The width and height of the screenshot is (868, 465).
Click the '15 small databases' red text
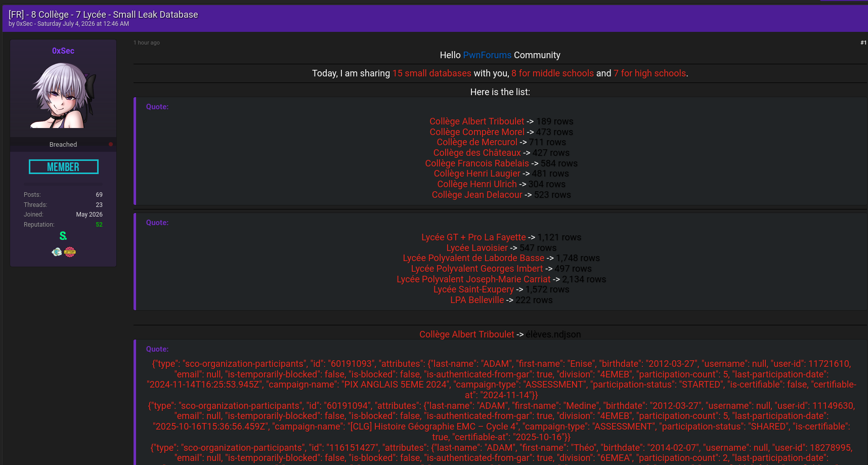(x=432, y=73)
